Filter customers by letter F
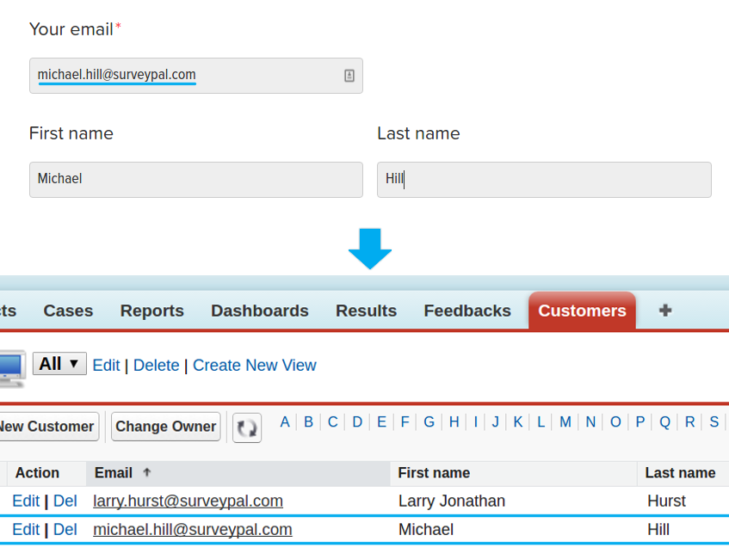Viewport: 729px width, 560px height. (x=405, y=422)
